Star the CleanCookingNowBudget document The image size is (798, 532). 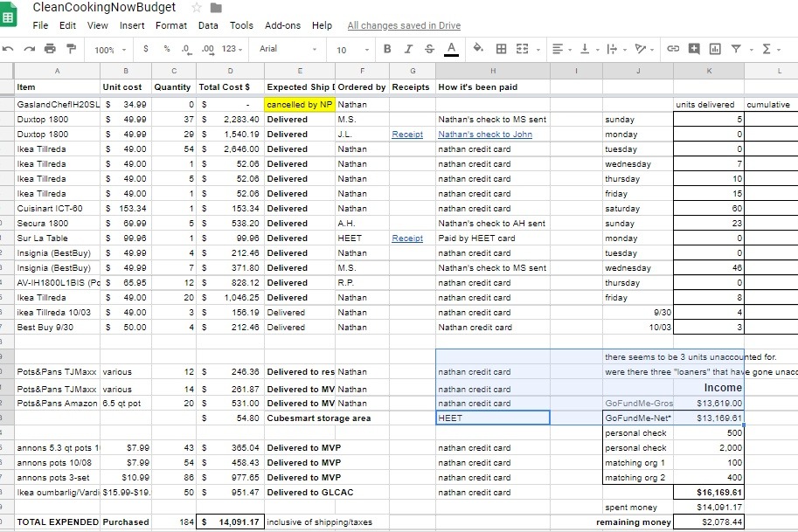tap(197, 8)
